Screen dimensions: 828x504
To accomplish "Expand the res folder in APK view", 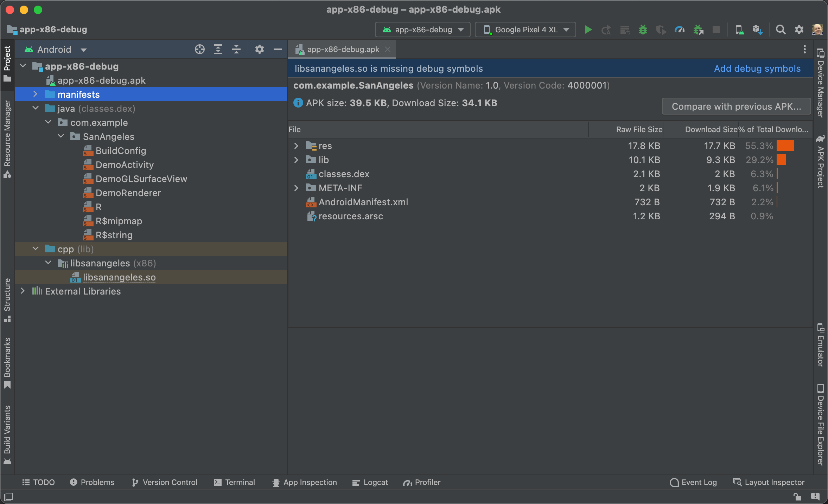I will click(295, 145).
